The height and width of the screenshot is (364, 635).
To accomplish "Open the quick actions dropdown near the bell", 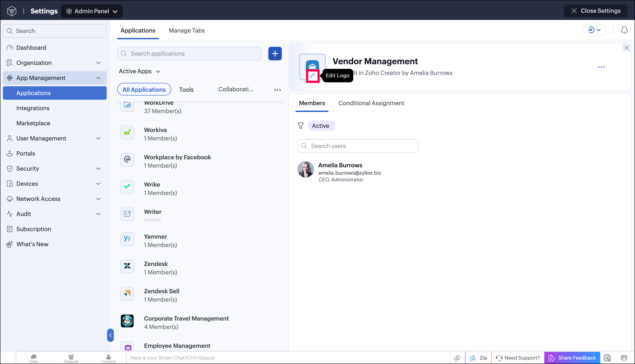I will [594, 30].
